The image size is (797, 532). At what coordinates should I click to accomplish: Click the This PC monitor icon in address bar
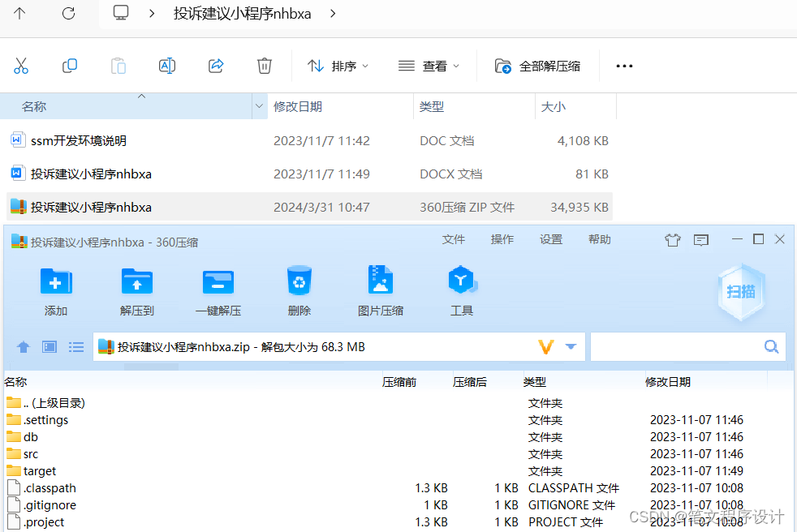(x=121, y=13)
